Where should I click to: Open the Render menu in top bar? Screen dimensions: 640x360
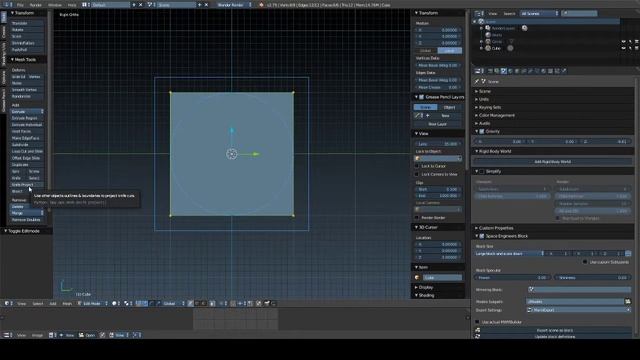36,5
